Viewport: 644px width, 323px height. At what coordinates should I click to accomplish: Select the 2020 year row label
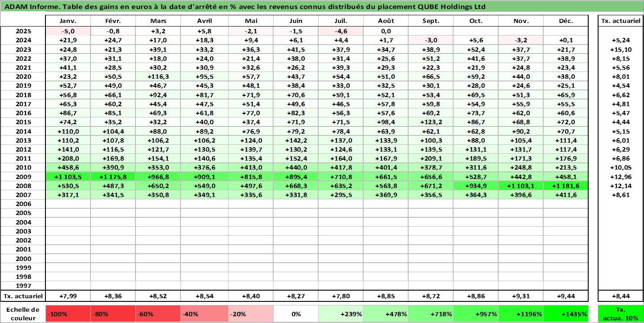[23, 76]
